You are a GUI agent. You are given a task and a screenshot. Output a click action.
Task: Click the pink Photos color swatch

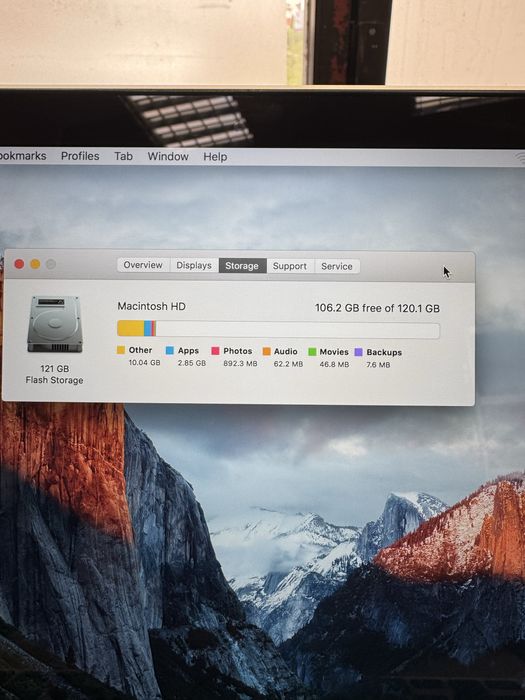point(215,351)
